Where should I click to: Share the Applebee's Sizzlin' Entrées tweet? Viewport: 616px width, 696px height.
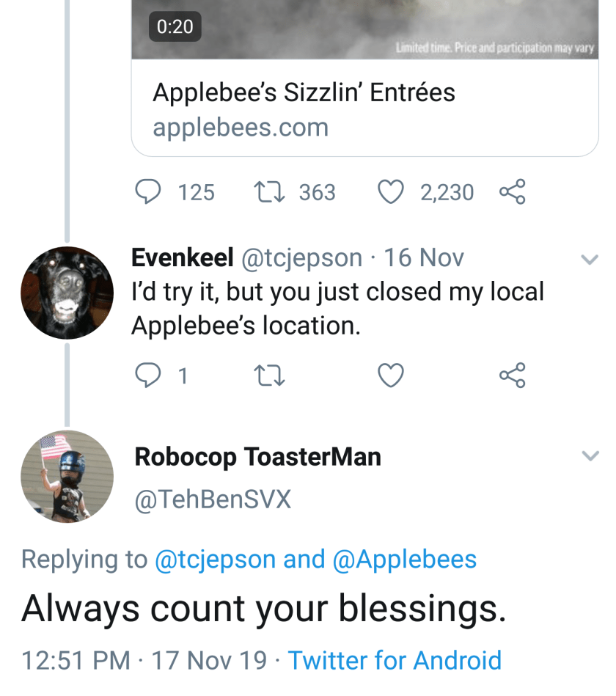[512, 192]
